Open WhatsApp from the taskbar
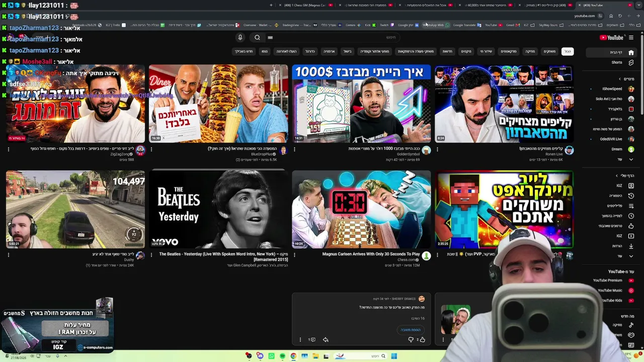Image resolution: width=644 pixels, height=362 pixels. (x=271, y=356)
